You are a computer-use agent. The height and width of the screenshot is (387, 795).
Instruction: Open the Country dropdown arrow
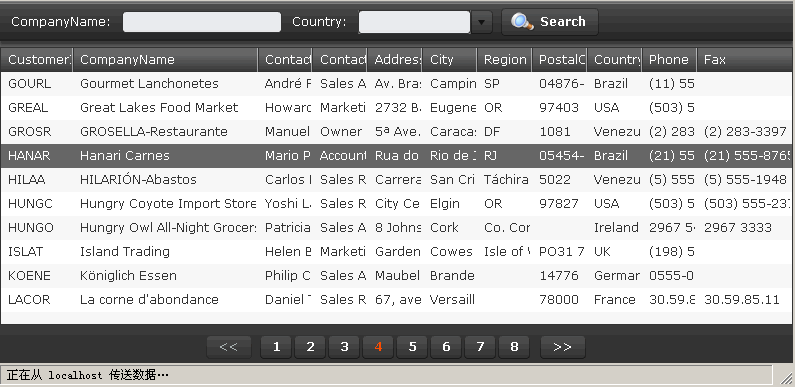pyautogui.click(x=482, y=22)
